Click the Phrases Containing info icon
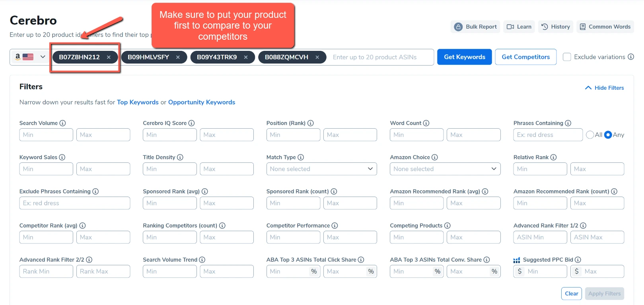Image resolution: width=644 pixels, height=305 pixels. point(568,123)
